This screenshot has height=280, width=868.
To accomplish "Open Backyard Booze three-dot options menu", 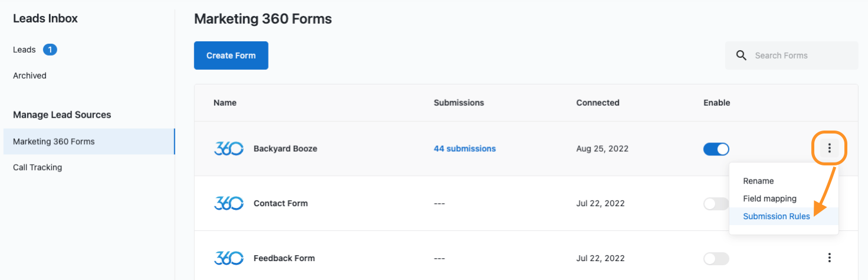I will (x=829, y=148).
